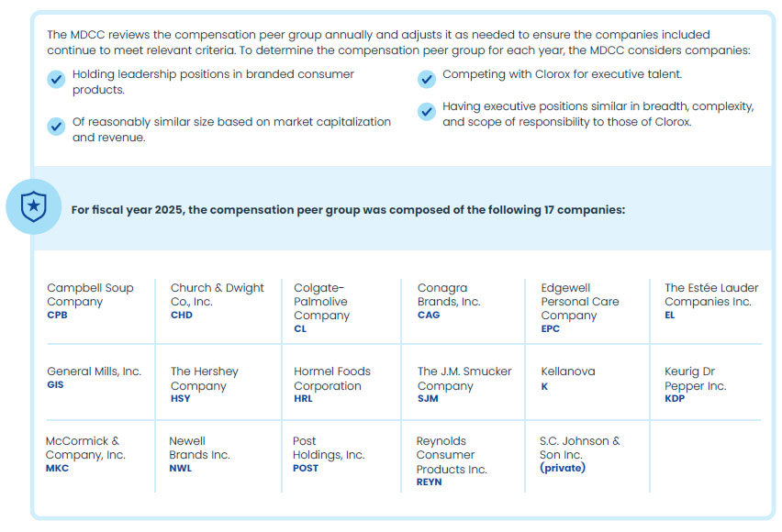Click the MKC ticker under McCormick
This screenshot has height=532, width=782.
58,469
